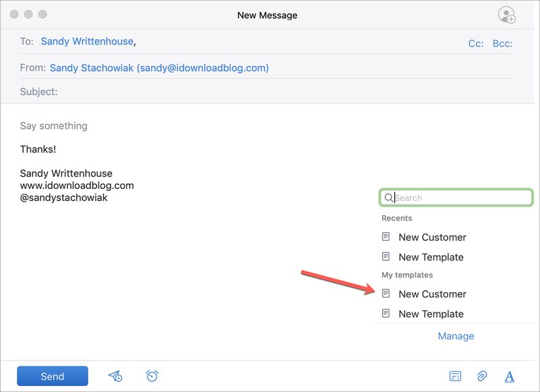
Task: Select the Sandy Writtenhouse recipient
Action: pyautogui.click(x=87, y=41)
